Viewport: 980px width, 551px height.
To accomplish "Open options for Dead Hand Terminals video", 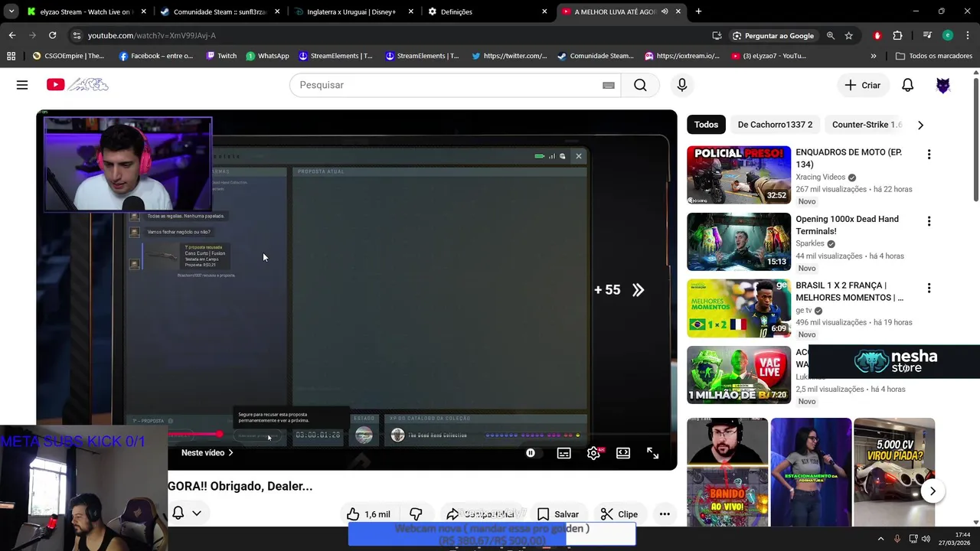I will point(929,221).
